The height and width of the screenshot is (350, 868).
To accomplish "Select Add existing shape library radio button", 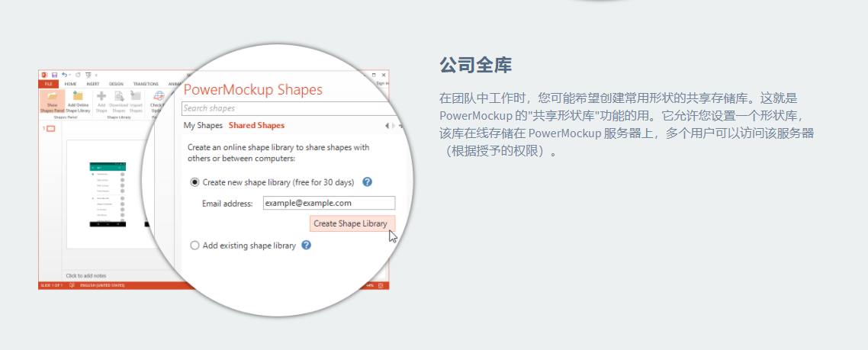I will (194, 246).
